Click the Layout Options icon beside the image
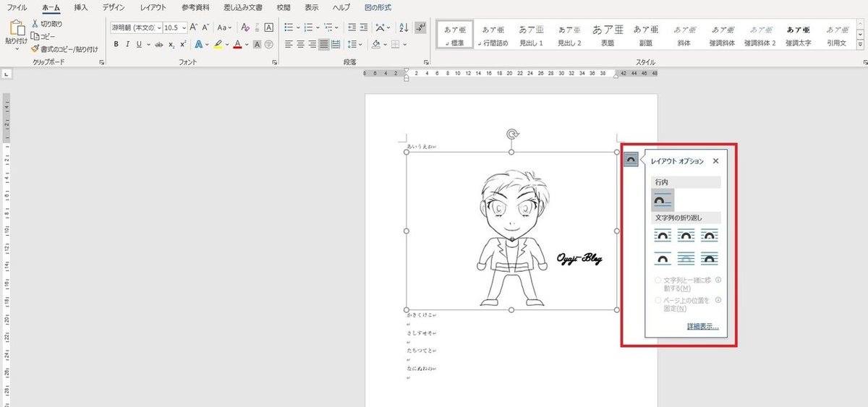The height and width of the screenshot is (407, 868). point(631,159)
